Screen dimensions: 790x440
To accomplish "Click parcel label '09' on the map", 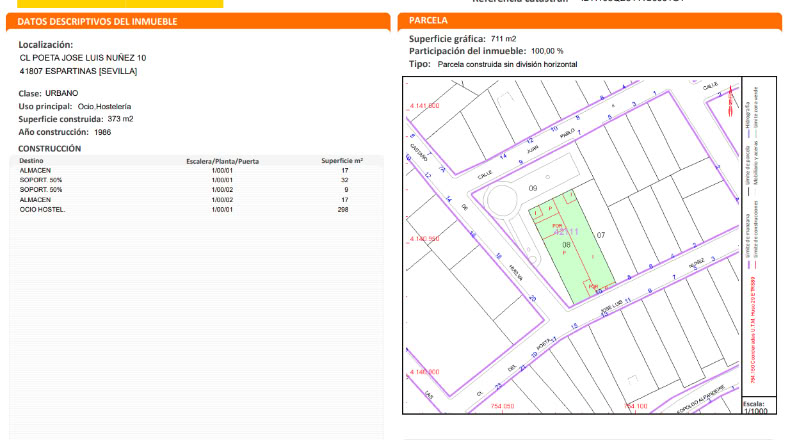I will pyautogui.click(x=533, y=188).
